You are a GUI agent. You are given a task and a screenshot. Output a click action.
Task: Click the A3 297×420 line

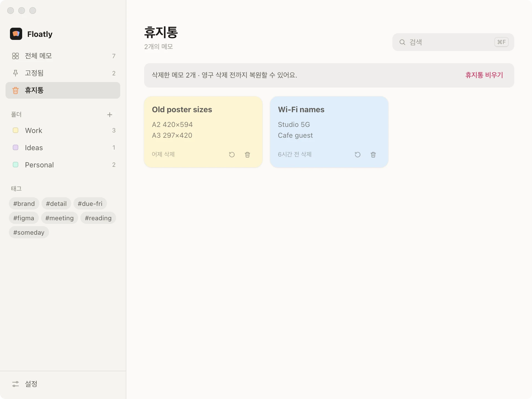pos(172,135)
